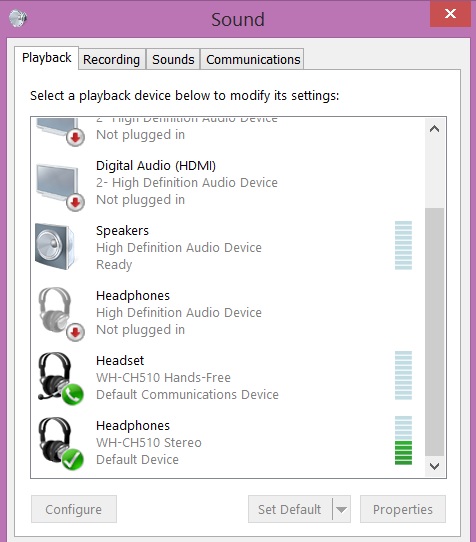Click the device list scrollbar thumb
476x542 pixels.
pos(435,332)
